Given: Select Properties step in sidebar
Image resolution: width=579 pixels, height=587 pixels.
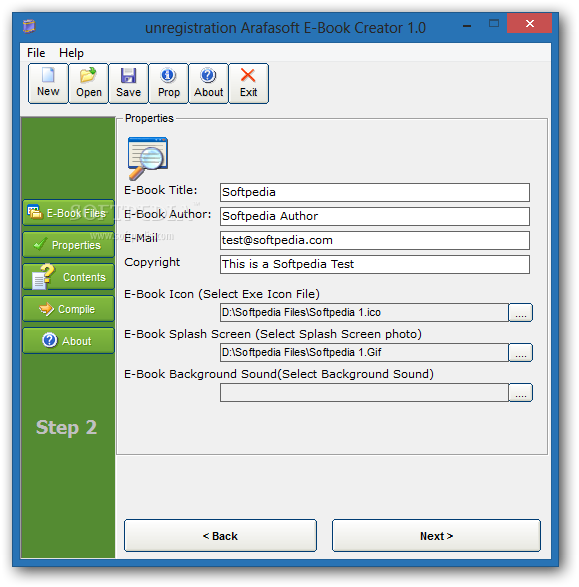Looking at the screenshot, I should tap(68, 245).
